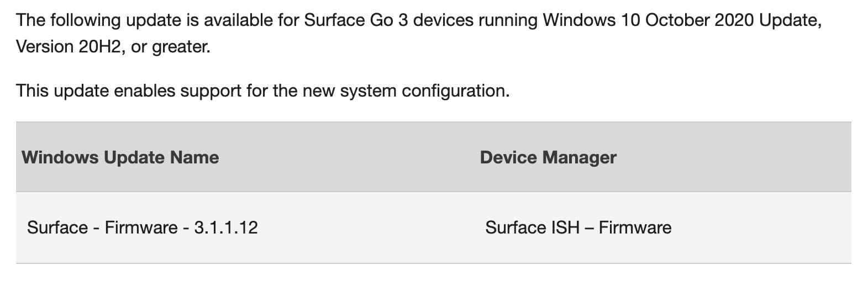Click the version number 3.1.1.12
The image size is (868, 281).
pyautogui.click(x=226, y=227)
